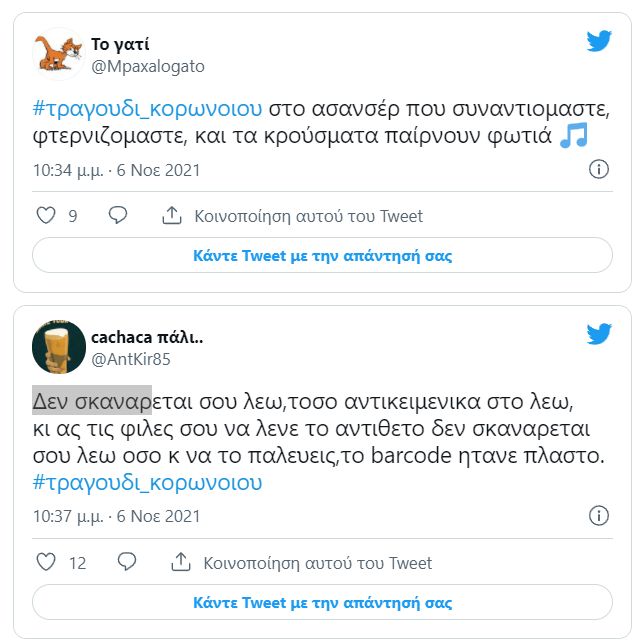Like the tweet by Το γατί
This screenshot has width=635, height=644.
pyautogui.click(x=46, y=216)
